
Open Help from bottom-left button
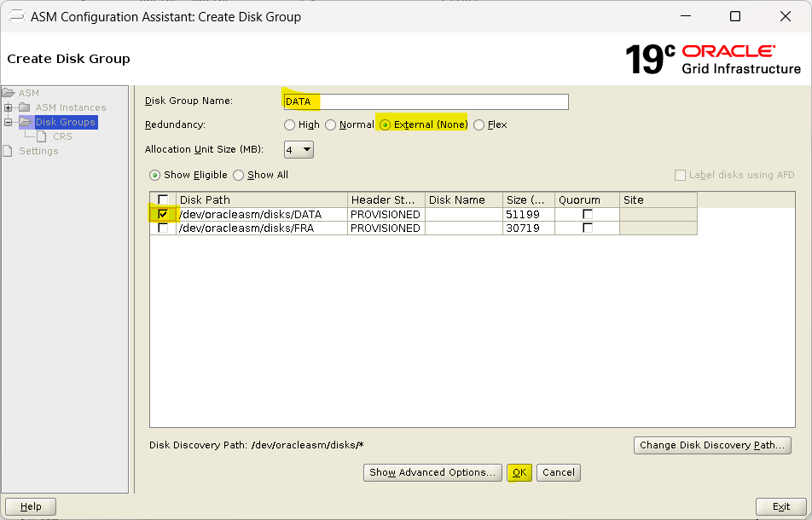pyautogui.click(x=31, y=506)
